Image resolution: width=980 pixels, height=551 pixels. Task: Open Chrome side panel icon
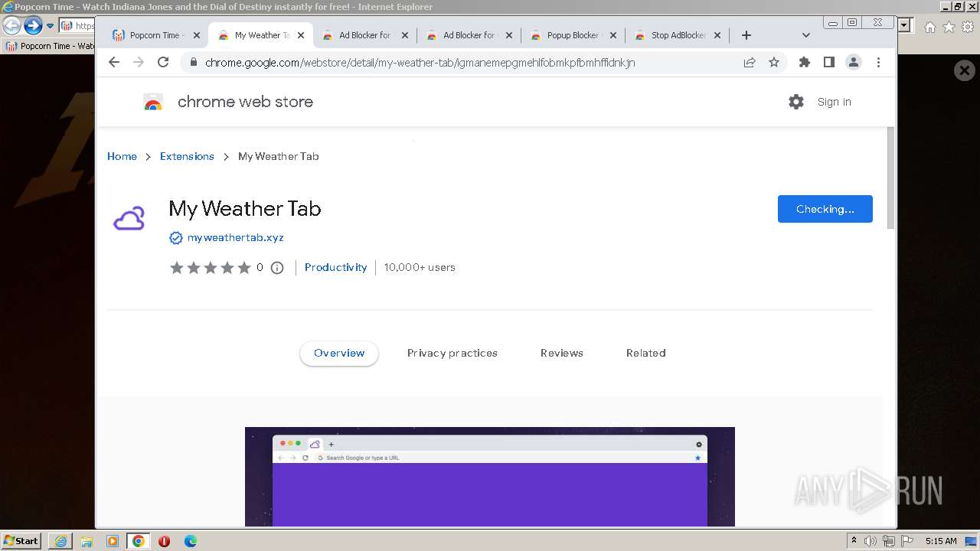point(828,62)
